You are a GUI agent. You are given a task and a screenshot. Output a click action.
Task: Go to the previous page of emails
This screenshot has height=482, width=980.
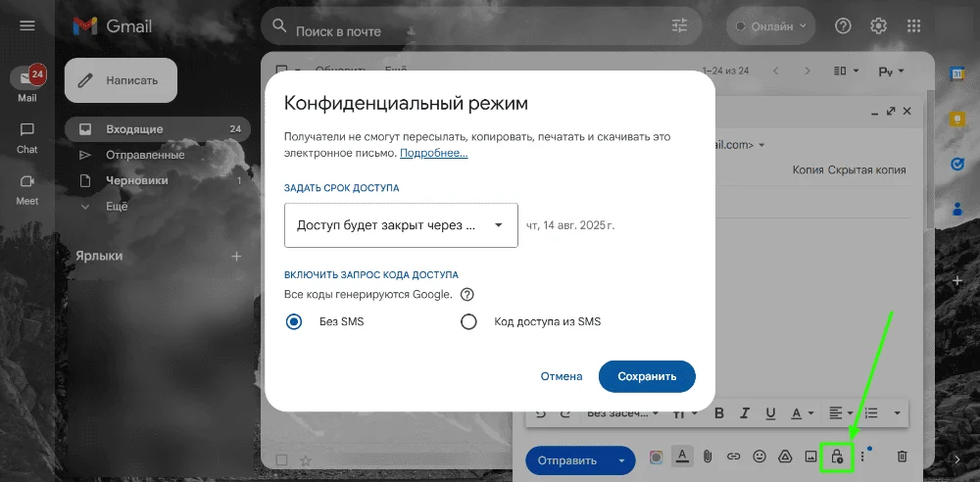pyautogui.click(x=776, y=71)
